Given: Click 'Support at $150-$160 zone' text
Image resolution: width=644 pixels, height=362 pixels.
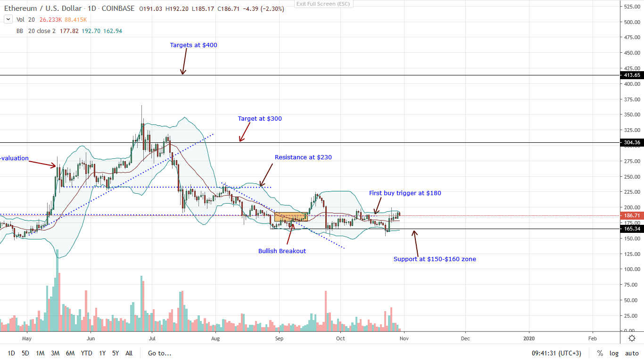Looking at the screenshot, I should 435,259.
